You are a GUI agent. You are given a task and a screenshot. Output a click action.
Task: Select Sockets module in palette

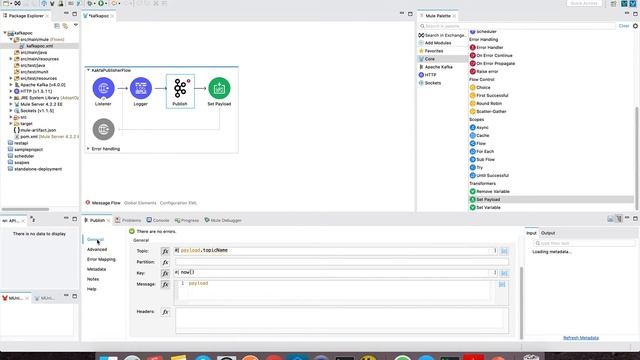tap(430, 83)
